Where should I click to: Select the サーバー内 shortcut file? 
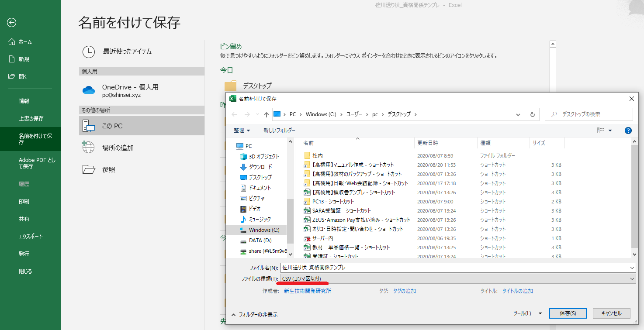pos(322,238)
